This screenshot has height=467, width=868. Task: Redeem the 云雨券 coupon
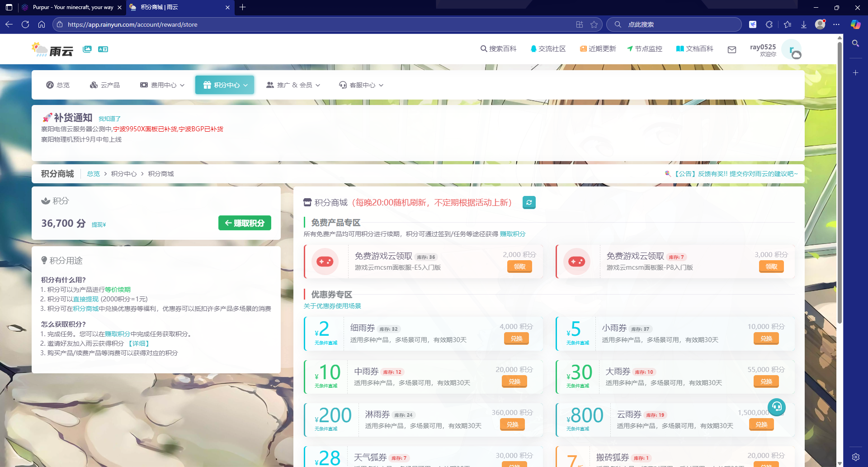click(762, 424)
